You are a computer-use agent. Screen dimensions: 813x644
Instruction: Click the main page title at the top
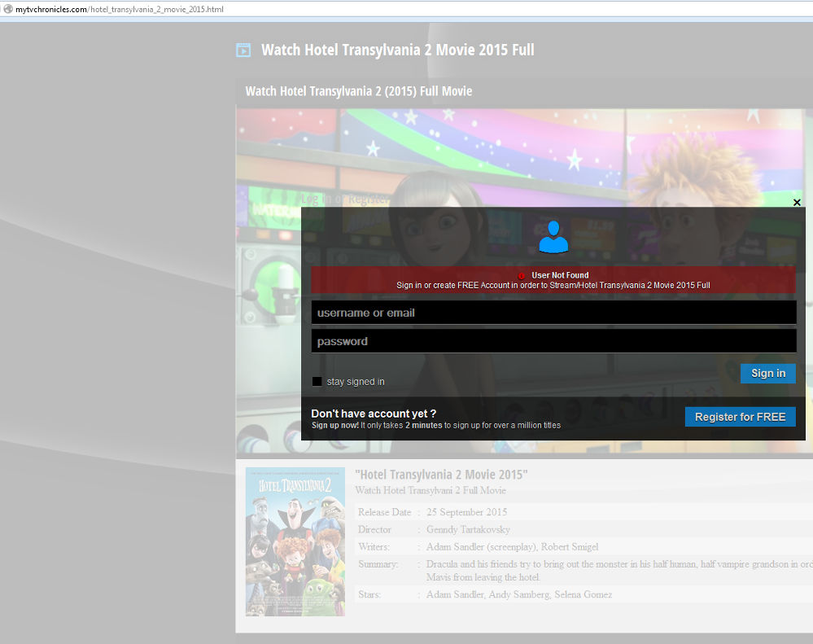[x=397, y=50]
